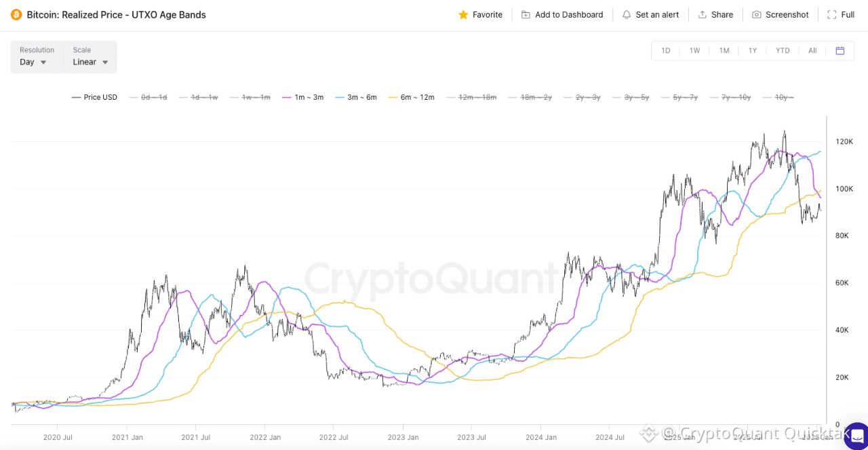Viewport: 868px width, 450px height.
Task: Click the Share upload icon
Action: [703, 14]
